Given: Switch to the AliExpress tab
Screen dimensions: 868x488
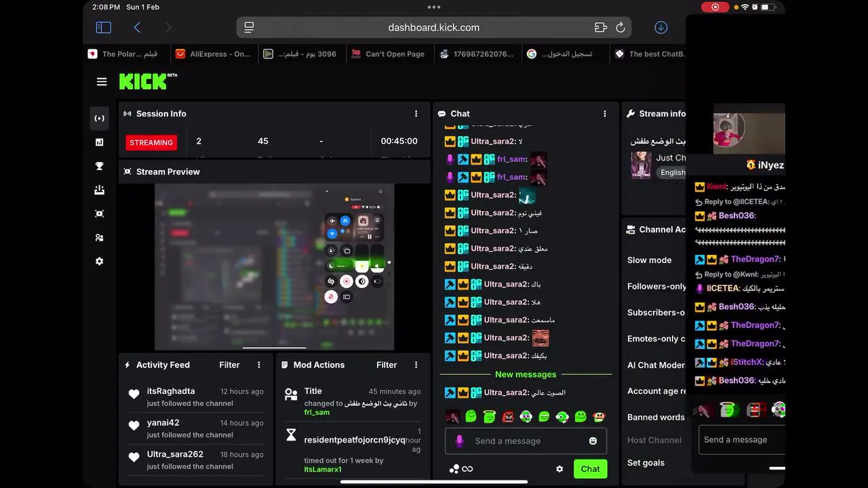Looking at the screenshot, I should point(213,54).
